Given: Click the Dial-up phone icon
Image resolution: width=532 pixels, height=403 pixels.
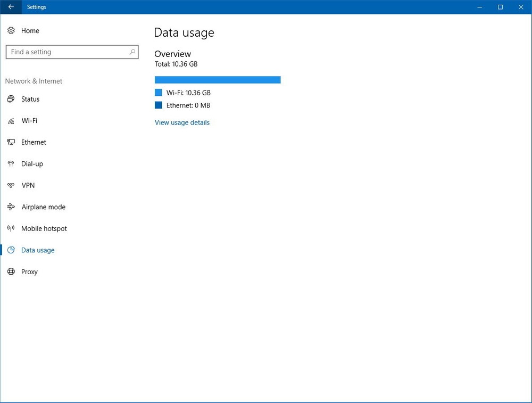Looking at the screenshot, I should click(11, 163).
